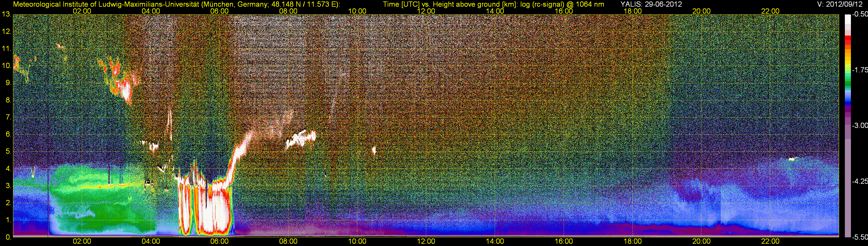Click the 10:00 label on the bottom time axis
Viewport: 868px width, 246px height.
[x=357, y=241]
